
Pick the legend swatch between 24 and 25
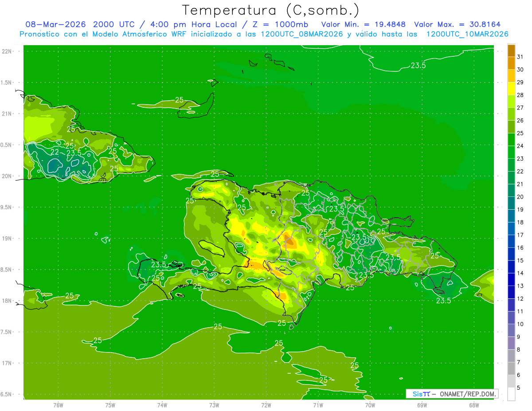pyautogui.click(x=511, y=140)
